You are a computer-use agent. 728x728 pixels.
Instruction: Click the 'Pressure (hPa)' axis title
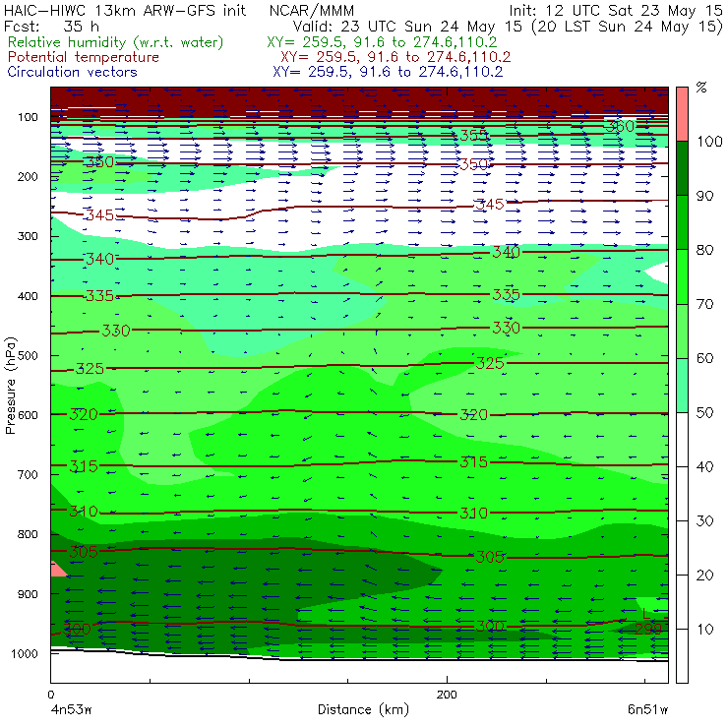(x=10, y=386)
